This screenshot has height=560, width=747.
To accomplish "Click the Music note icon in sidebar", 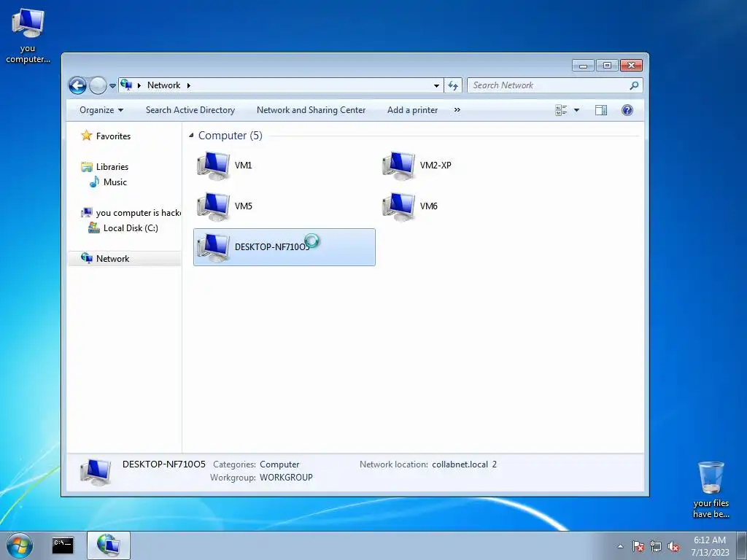I will click(94, 182).
